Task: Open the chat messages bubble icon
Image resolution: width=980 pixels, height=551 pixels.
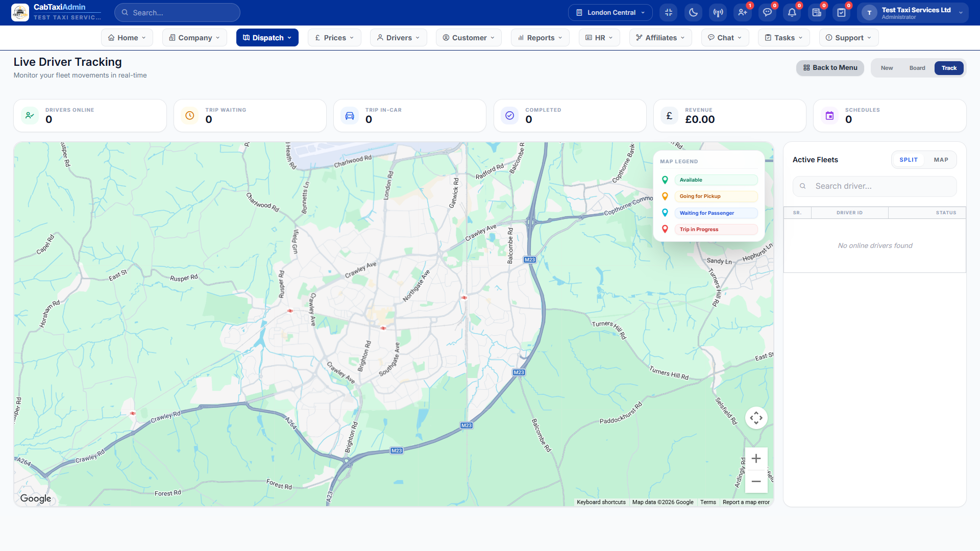Action: [x=767, y=12]
